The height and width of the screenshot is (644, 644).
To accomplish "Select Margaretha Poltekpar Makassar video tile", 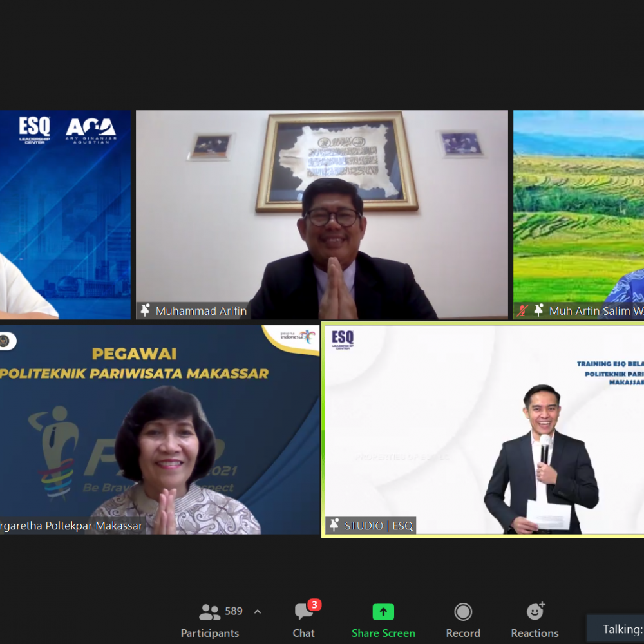I will tap(160, 429).
